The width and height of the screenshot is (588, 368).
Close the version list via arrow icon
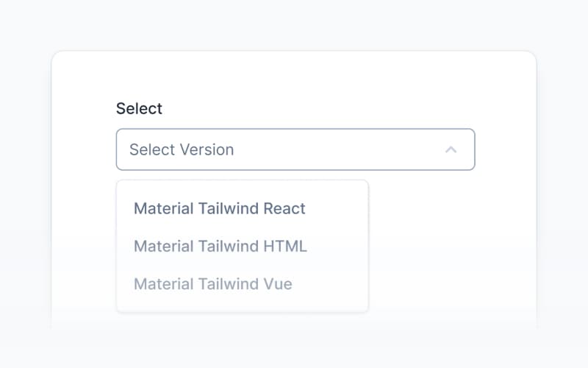tap(451, 149)
